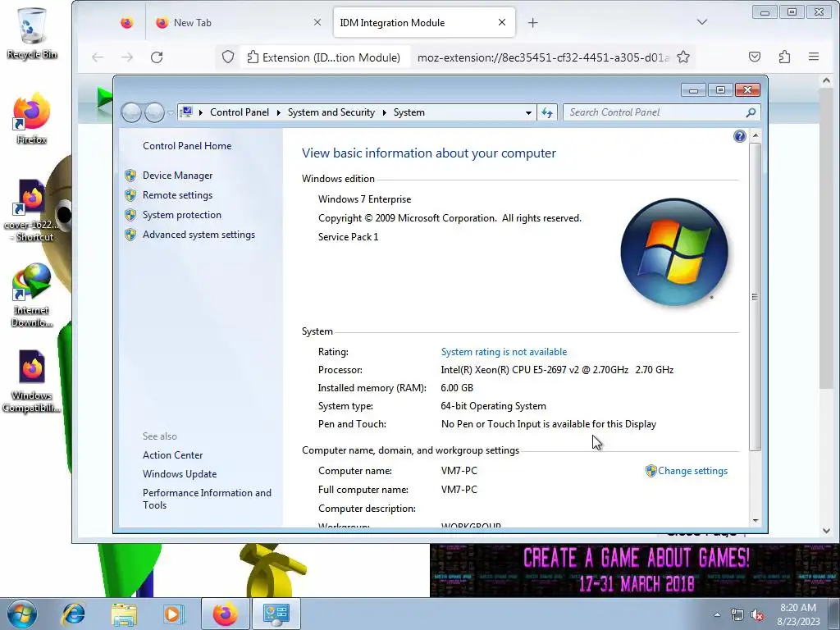This screenshot has height=630, width=840.
Task: Open Action Center
Action: click(172, 454)
